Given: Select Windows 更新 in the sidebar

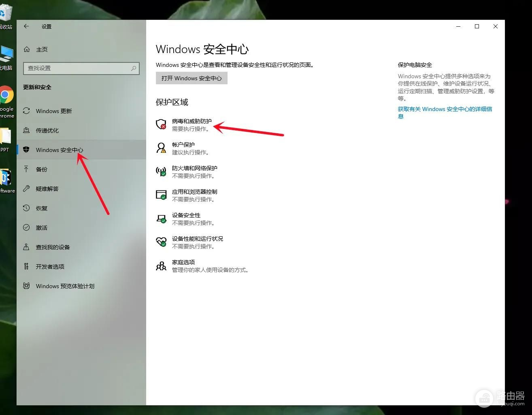Looking at the screenshot, I should pos(53,111).
